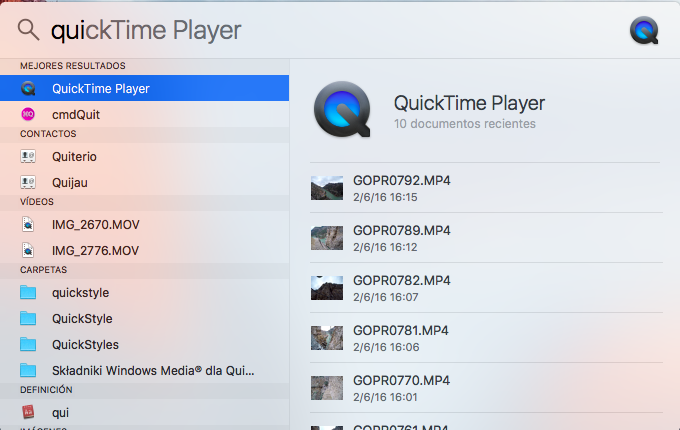The width and height of the screenshot is (680, 430).
Task: Open the QuickTime Player result row
Action: click(x=144, y=88)
